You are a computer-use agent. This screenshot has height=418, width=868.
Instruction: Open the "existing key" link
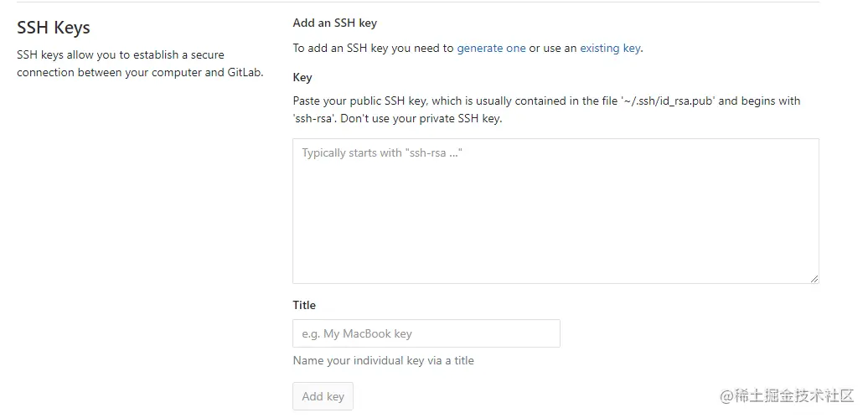point(610,49)
